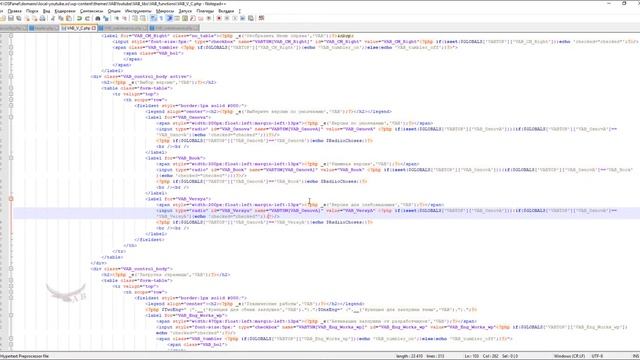Open the Правка menu
The width and height of the screenshot is (640, 360).
click(14, 11)
